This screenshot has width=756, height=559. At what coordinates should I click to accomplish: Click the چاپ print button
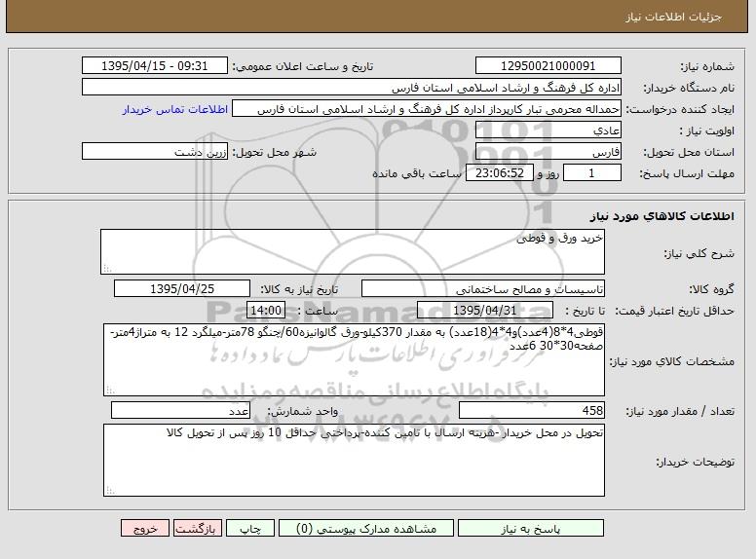[x=250, y=528]
